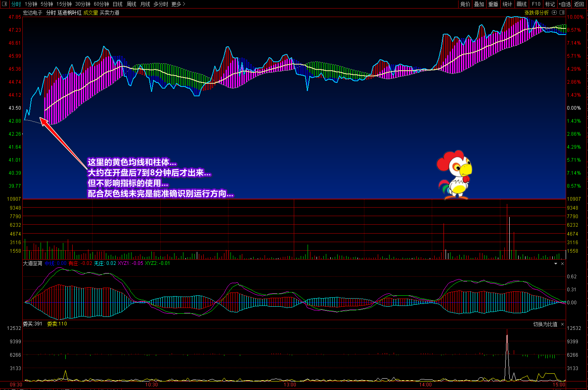This screenshot has height=390, width=588.
Task: Open the 画线 drawing tool
Action: click(x=521, y=4)
